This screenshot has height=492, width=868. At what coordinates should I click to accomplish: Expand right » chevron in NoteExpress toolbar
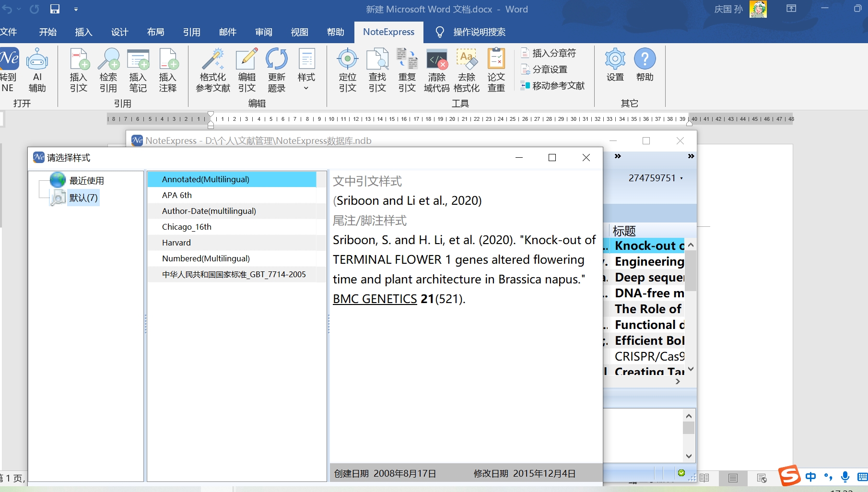click(691, 156)
